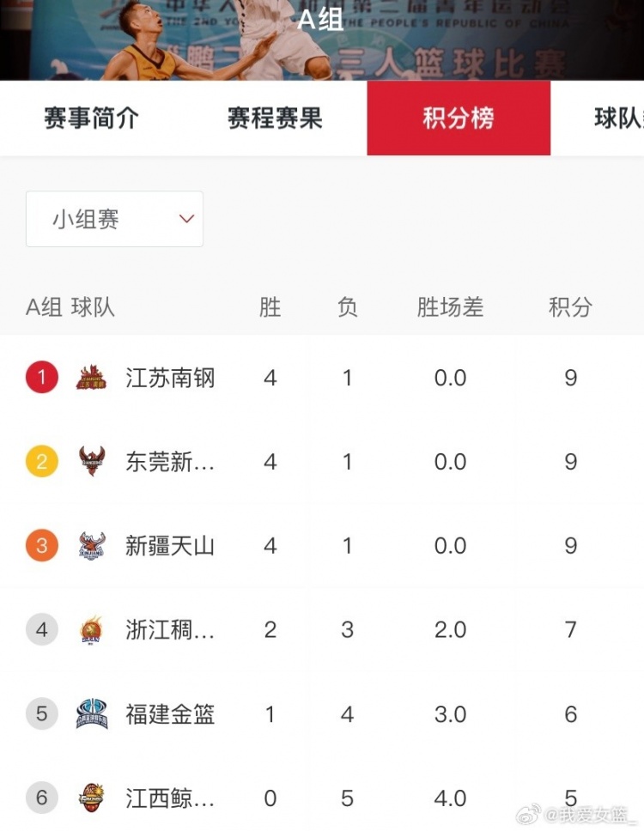644x831 pixels.
Task: Select the 积分榜 standings tab
Action: coord(459,118)
